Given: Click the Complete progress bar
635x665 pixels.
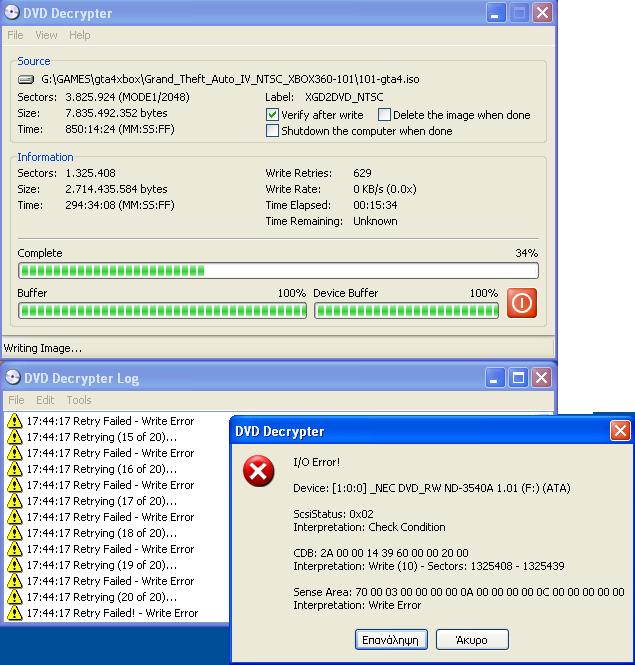Looking at the screenshot, I should click(278, 271).
